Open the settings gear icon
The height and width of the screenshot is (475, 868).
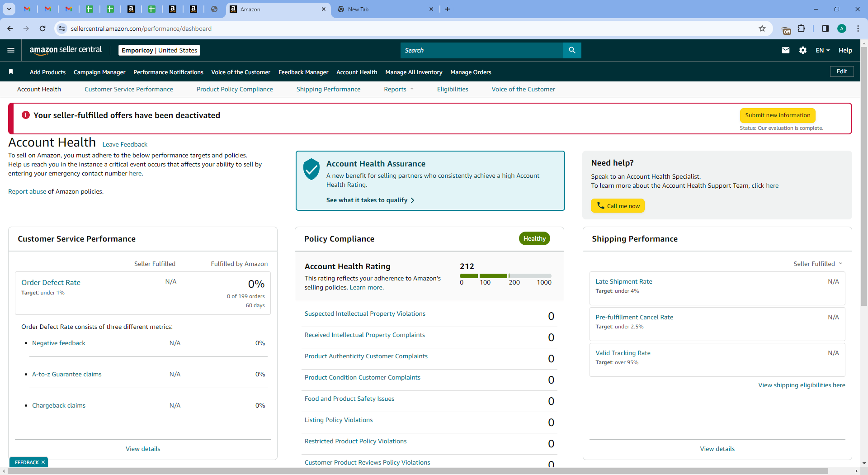click(803, 50)
